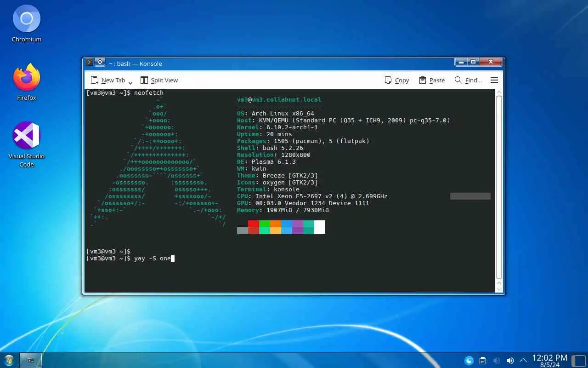
Task: Click scrollbar down arrow in Konsole
Action: [499, 289]
